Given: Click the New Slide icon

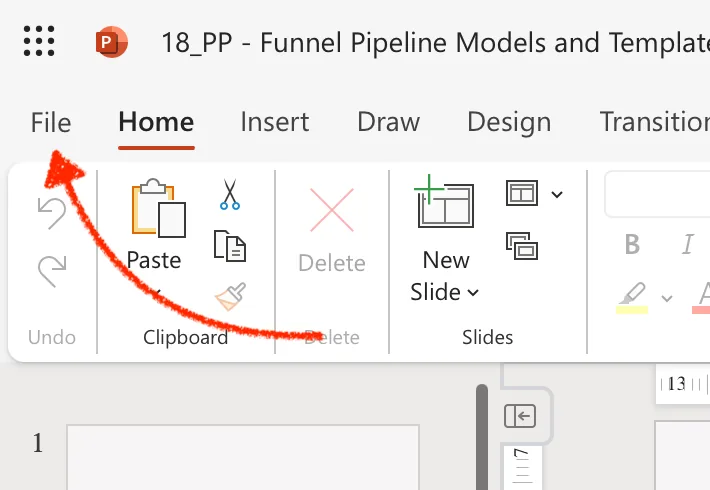Looking at the screenshot, I should pos(445,201).
